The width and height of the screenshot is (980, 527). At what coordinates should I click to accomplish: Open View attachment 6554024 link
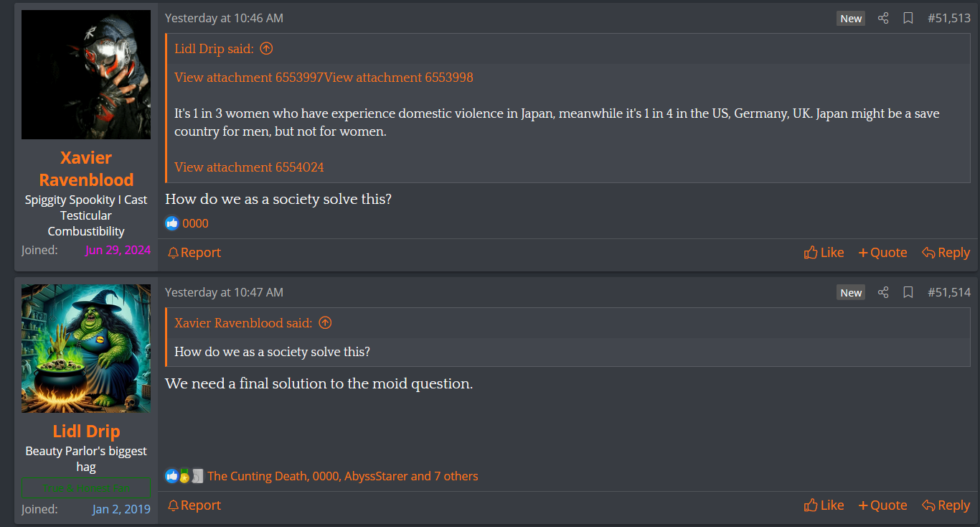click(x=249, y=167)
